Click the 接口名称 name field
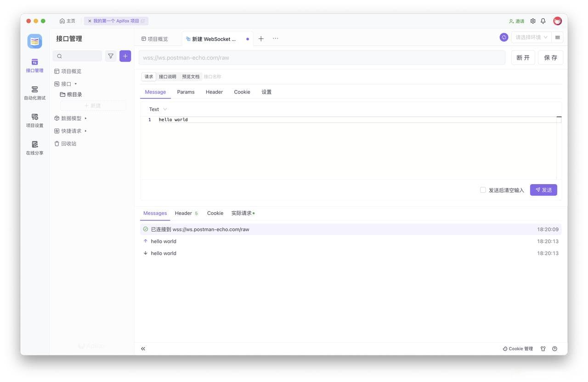This screenshot has width=588, height=382. point(213,77)
